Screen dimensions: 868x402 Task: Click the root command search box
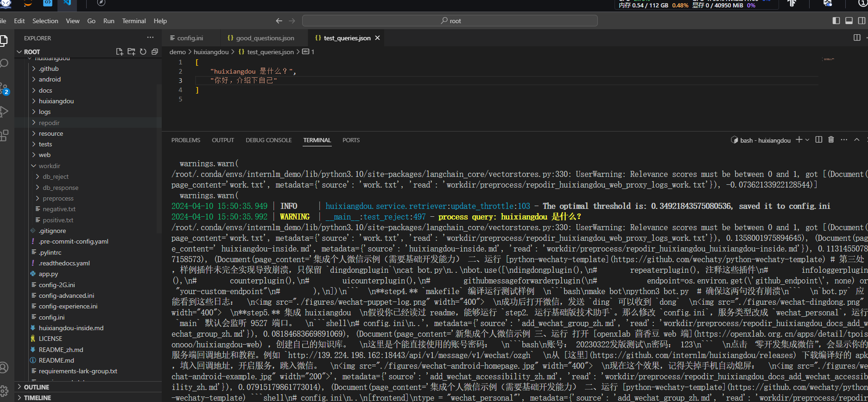[450, 21]
